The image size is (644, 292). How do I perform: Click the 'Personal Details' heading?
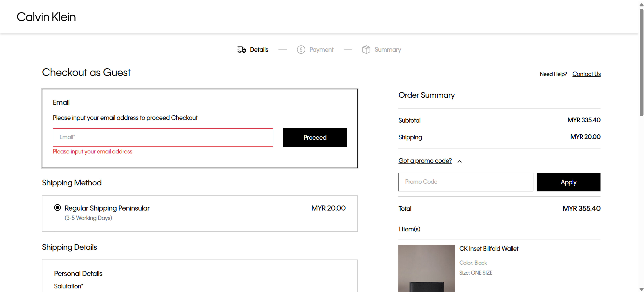(78, 274)
